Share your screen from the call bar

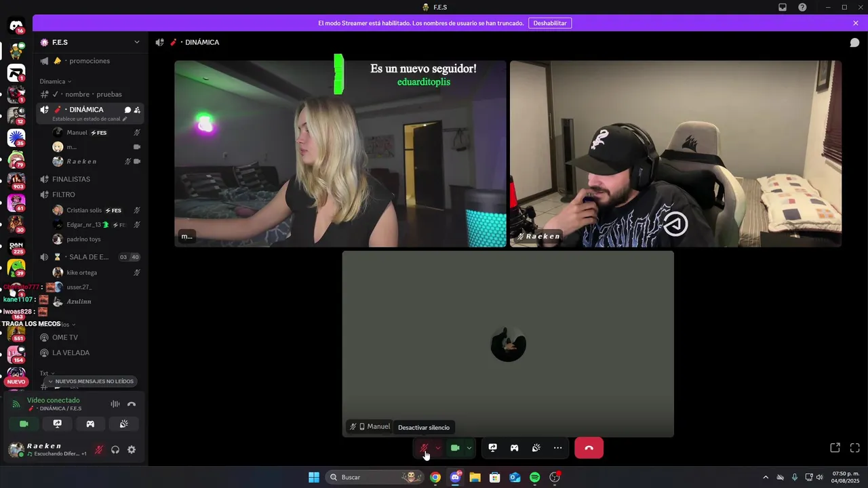coord(493,448)
